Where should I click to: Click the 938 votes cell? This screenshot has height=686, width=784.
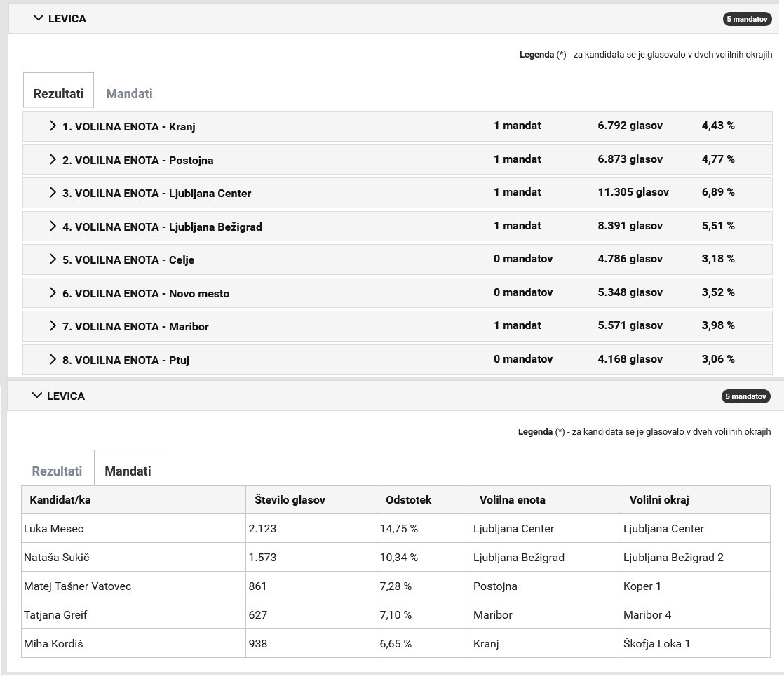point(311,643)
